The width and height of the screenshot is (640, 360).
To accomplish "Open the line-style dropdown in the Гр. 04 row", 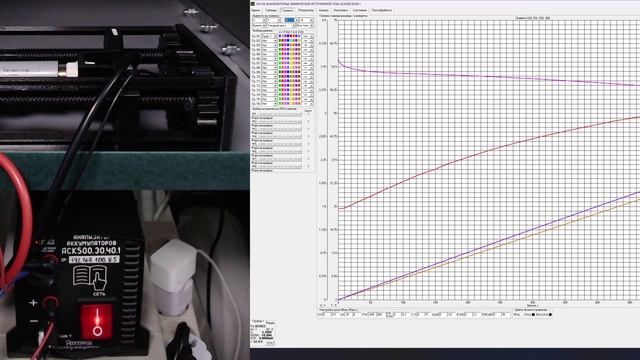I will click(x=307, y=49).
